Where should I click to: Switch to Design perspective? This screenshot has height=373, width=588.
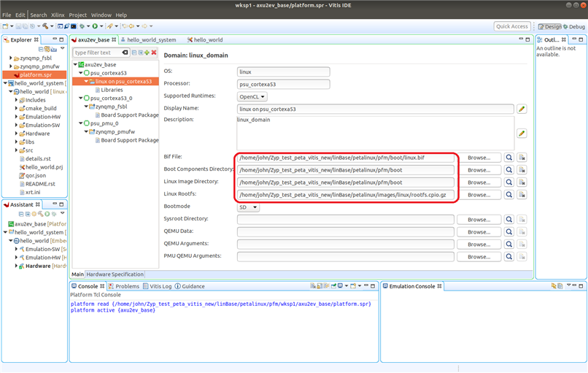click(550, 26)
